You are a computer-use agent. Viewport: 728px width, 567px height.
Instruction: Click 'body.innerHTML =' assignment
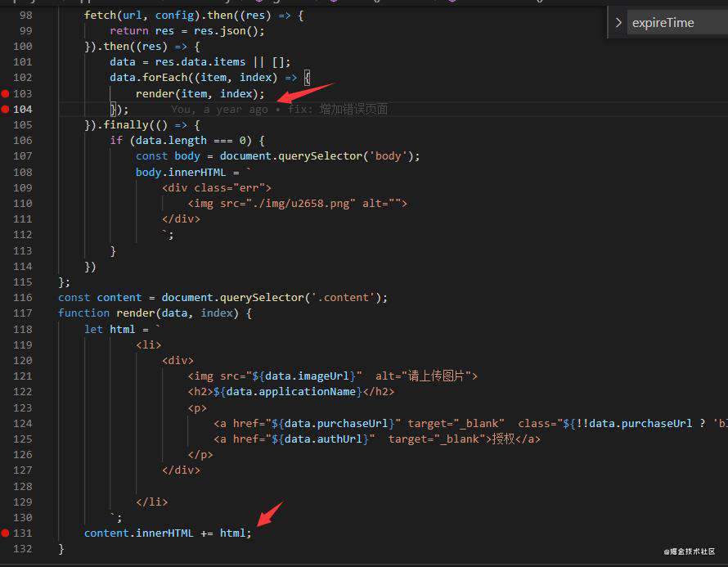(x=187, y=173)
